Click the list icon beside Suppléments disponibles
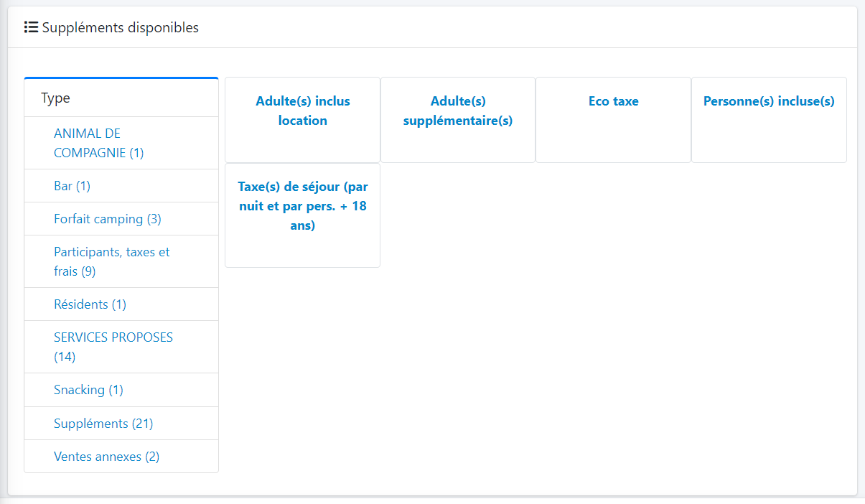The image size is (865, 504). click(31, 27)
